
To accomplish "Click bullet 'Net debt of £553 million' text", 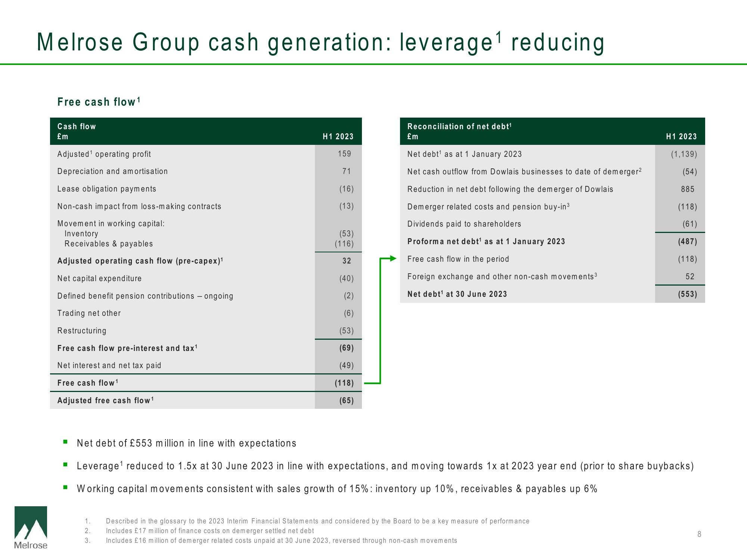I will (186, 443).
